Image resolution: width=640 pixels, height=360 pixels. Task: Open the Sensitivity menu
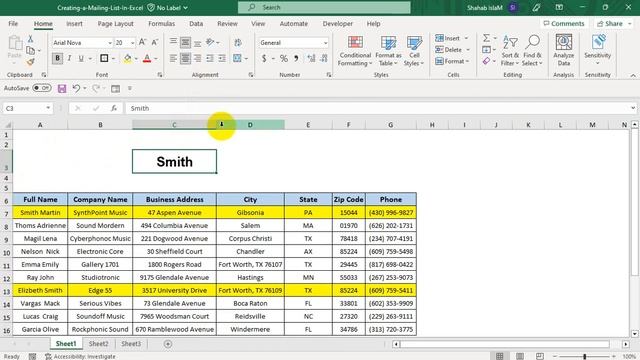598,50
